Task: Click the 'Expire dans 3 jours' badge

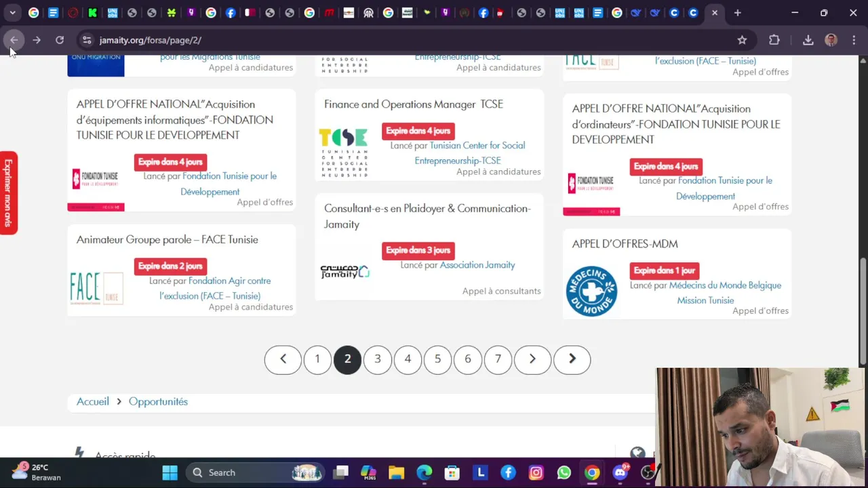Action: point(418,251)
